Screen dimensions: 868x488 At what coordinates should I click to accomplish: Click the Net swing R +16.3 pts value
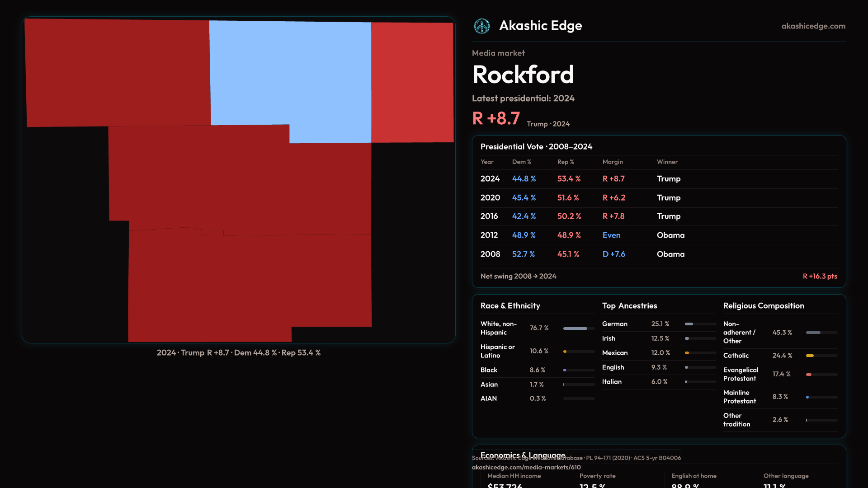(819, 276)
